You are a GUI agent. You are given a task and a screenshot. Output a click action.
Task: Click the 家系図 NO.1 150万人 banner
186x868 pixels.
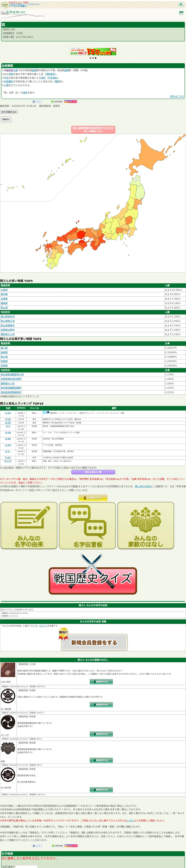(93, 52)
